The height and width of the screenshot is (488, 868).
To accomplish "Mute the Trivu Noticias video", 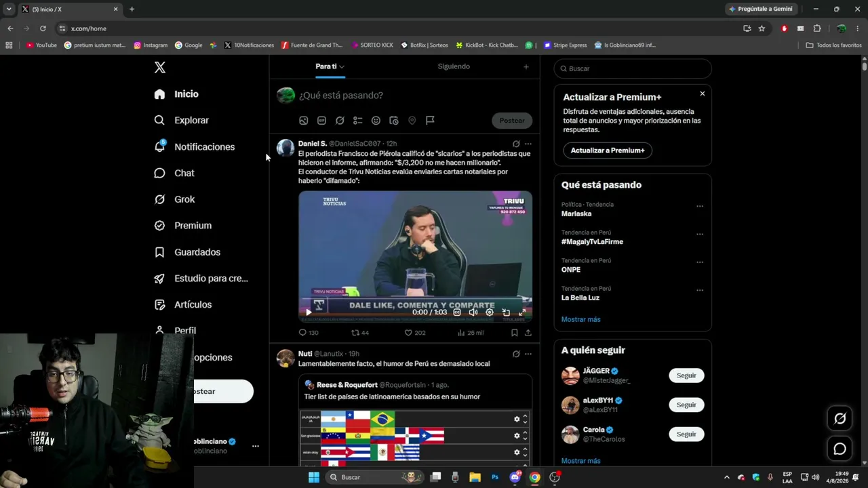I will click(x=473, y=312).
